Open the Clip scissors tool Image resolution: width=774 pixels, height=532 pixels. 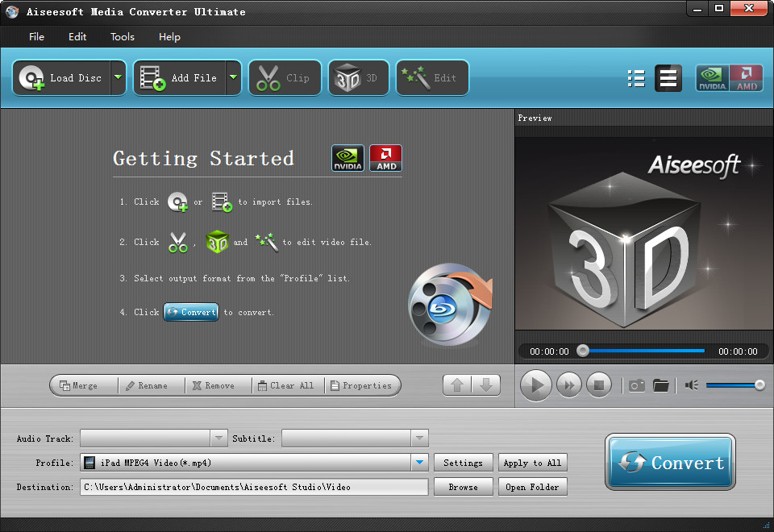pyautogui.click(x=285, y=78)
